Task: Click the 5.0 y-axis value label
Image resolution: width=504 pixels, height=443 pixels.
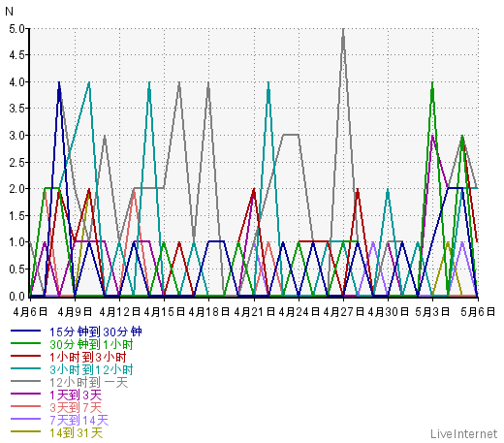Action: (x=16, y=29)
